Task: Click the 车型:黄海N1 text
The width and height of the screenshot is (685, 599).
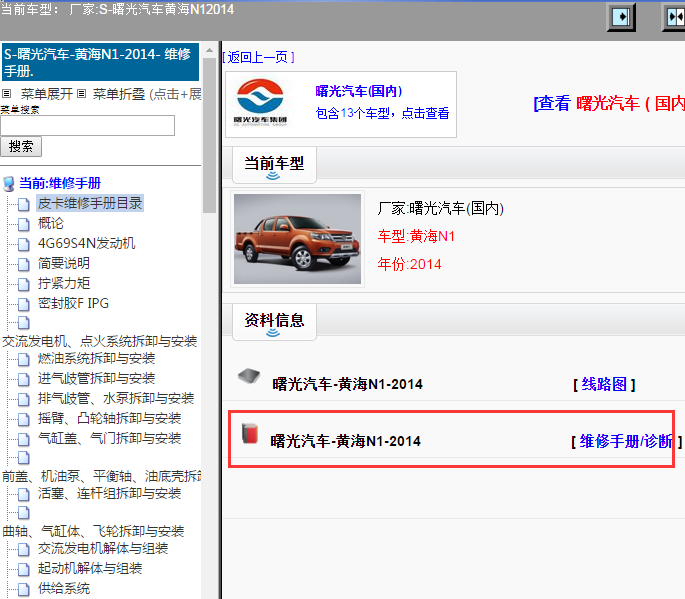Action: [416, 236]
